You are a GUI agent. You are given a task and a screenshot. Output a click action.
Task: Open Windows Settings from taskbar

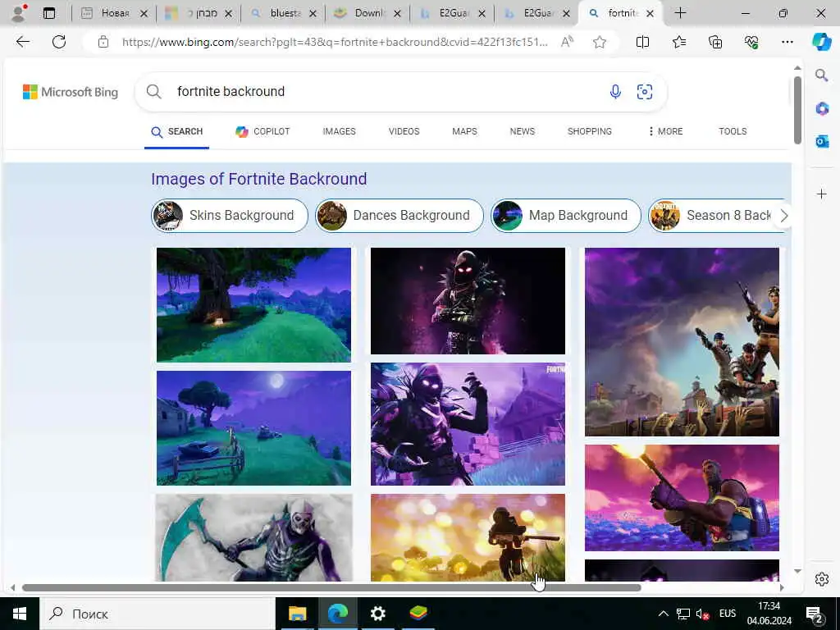377,613
